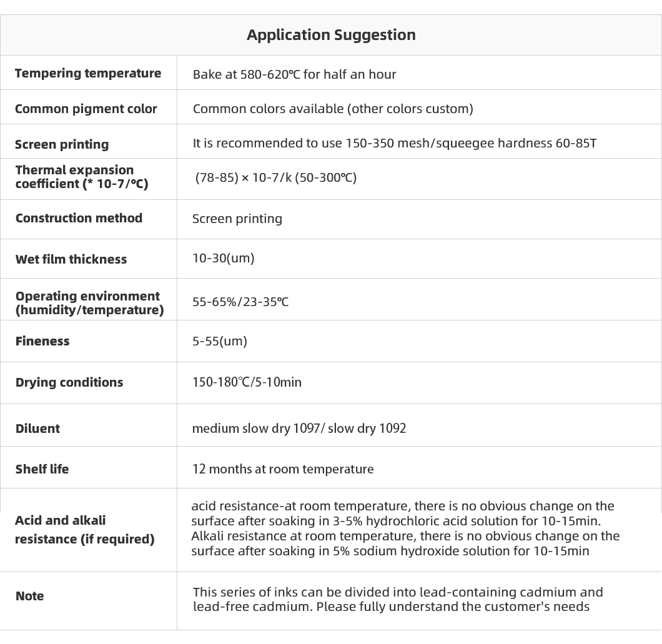
Task: Select the Thermal expansion coefficient label
Action: click(82, 177)
